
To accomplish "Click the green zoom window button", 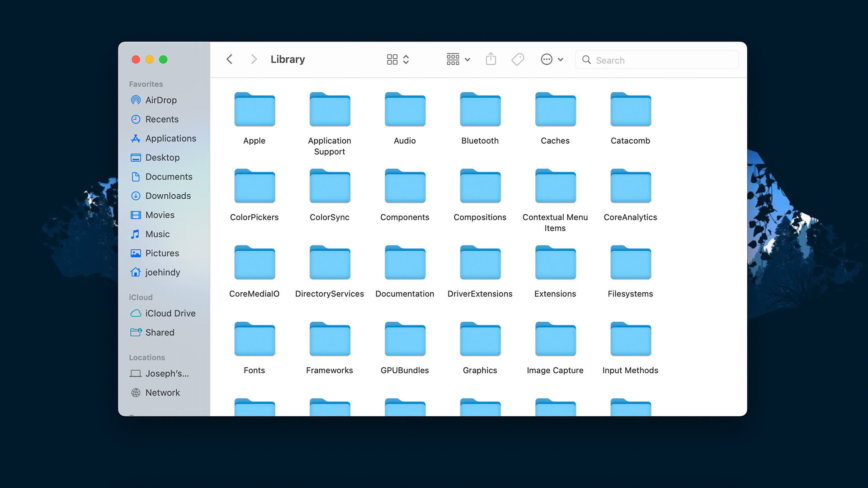I will (x=163, y=60).
